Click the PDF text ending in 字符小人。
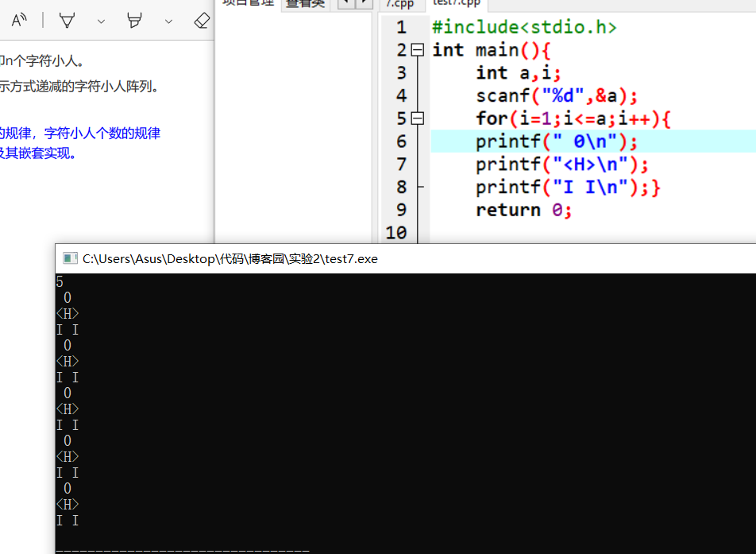This screenshot has width=756, height=554. click(43, 60)
